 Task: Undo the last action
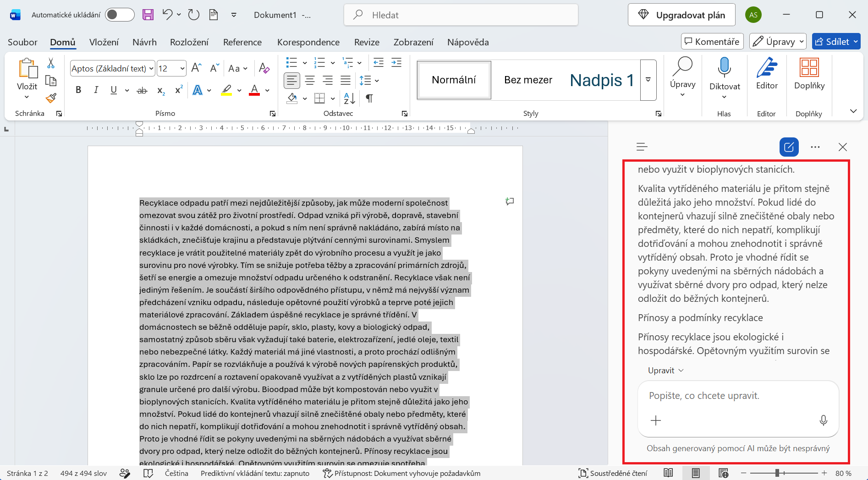coord(167,15)
